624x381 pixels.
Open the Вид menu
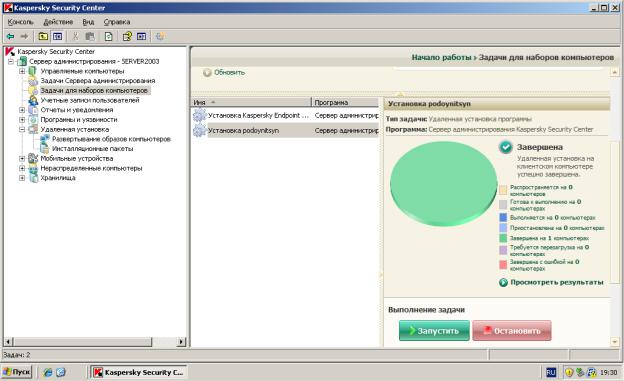tap(88, 22)
